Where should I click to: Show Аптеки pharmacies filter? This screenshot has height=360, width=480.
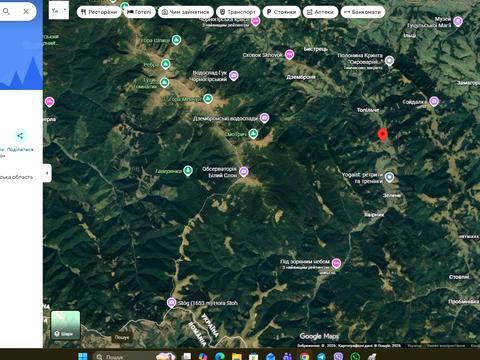click(320, 12)
